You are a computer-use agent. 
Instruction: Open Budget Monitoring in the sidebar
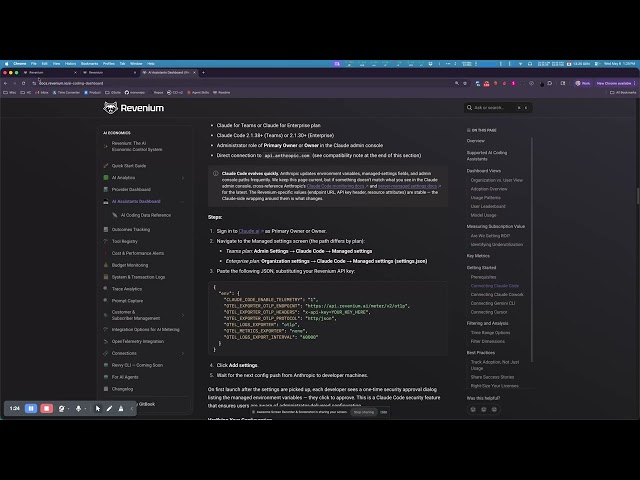click(x=130, y=265)
